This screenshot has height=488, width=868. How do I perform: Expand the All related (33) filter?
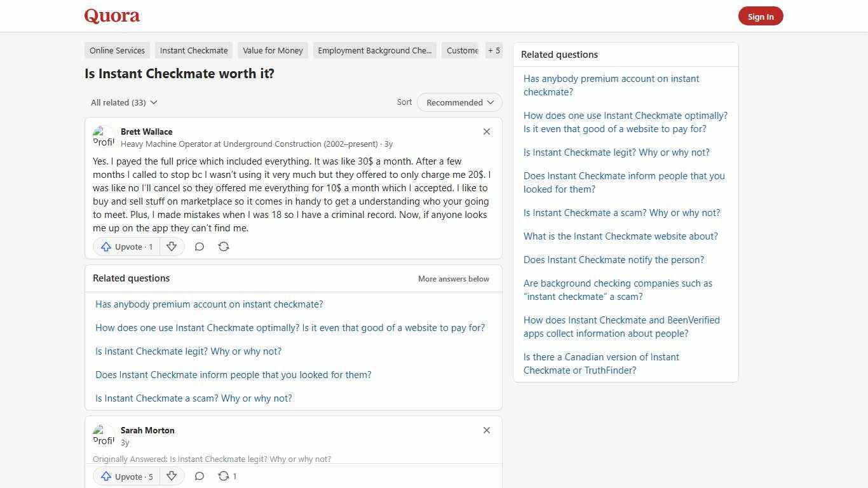click(124, 102)
